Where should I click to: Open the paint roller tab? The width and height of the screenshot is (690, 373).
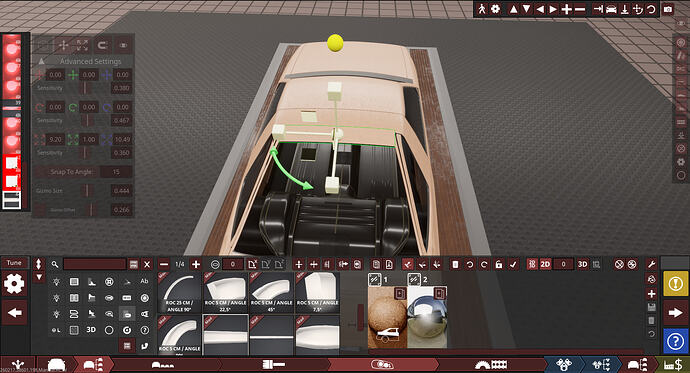tap(274, 365)
